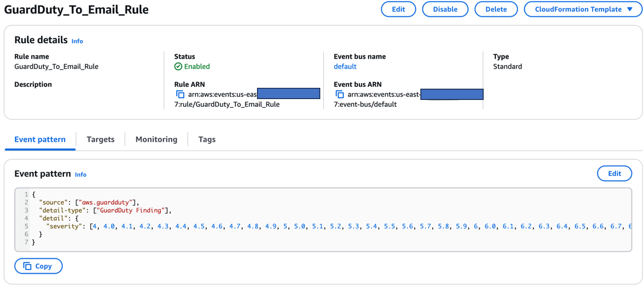Edit the event pattern

[x=615, y=173]
